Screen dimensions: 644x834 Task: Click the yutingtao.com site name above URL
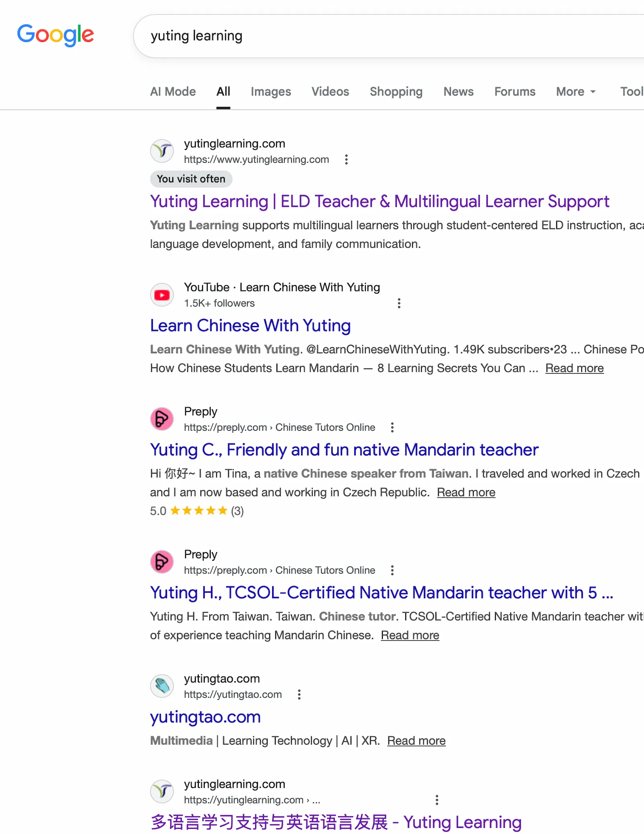pos(222,679)
